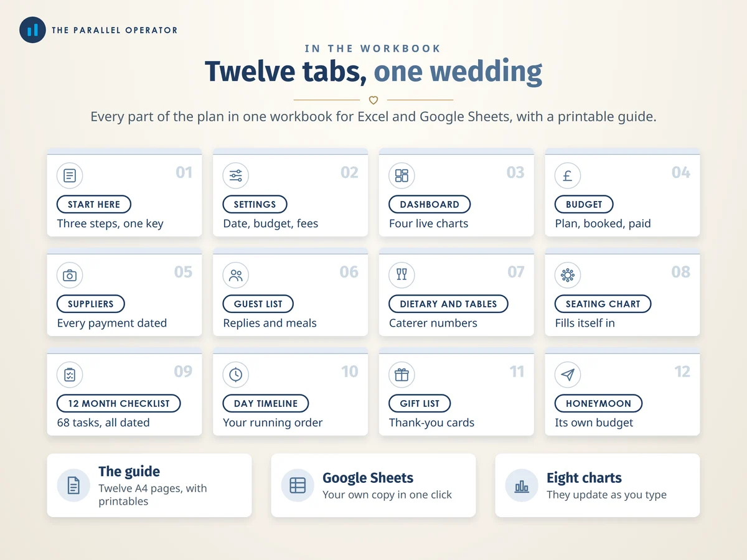The image size is (747, 560).
Task: Click the heart icon under the headline
Action: 374,100
